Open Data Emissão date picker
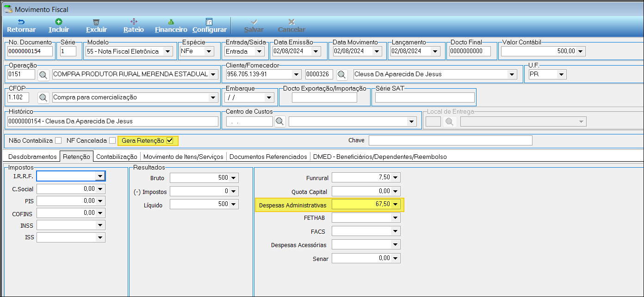The image size is (644, 297). [316, 51]
